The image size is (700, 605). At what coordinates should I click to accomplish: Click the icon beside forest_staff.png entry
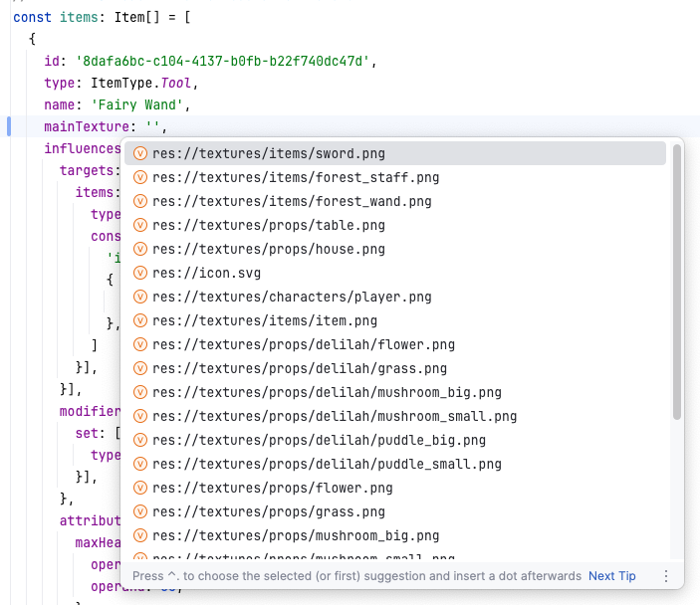[140, 178]
